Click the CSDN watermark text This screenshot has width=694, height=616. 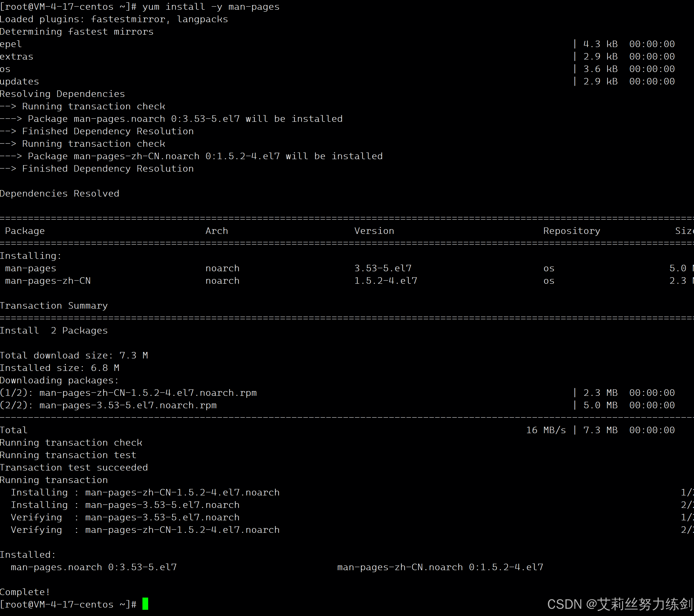tap(620, 604)
